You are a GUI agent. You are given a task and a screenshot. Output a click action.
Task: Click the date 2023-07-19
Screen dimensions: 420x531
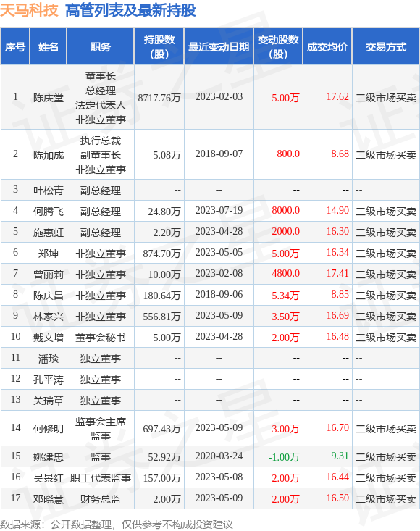(219, 210)
